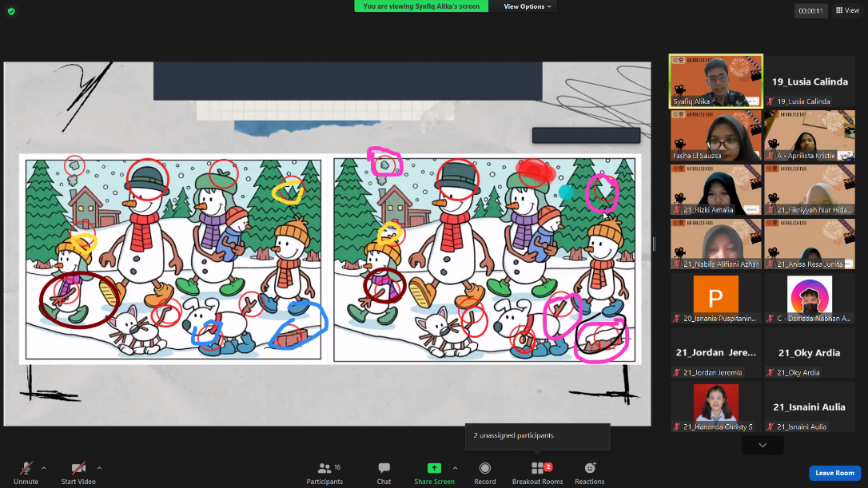The height and width of the screenshot is (488, 868).
Task: Click Start Video camera icon
Action: pos(78,468)
